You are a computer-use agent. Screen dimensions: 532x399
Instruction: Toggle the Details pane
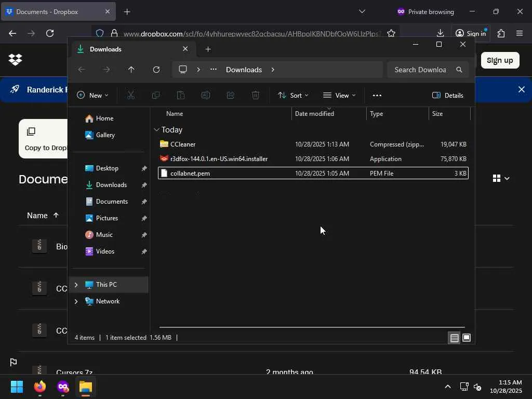coord(448,96)
